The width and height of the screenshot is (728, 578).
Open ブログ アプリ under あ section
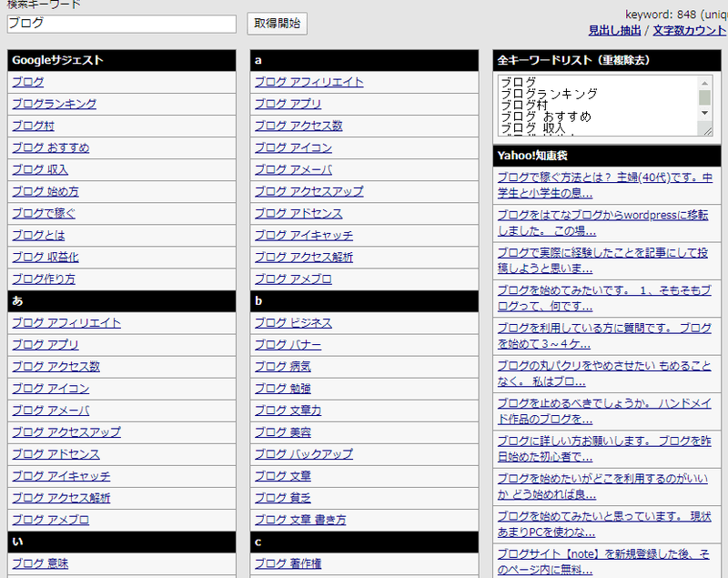click(45, 344)
